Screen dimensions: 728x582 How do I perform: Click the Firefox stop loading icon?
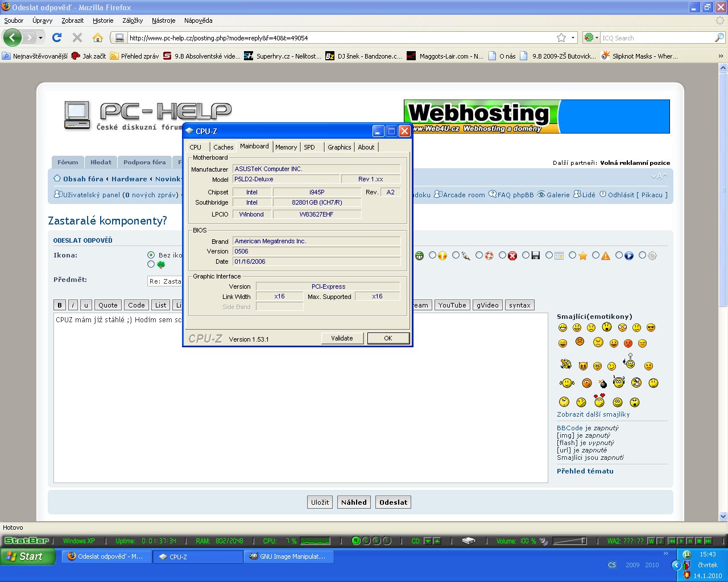point(77,38)
